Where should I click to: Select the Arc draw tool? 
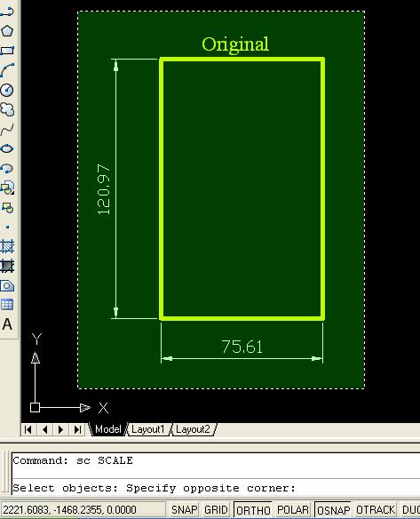pyautogui.click(x=7, y=70)
